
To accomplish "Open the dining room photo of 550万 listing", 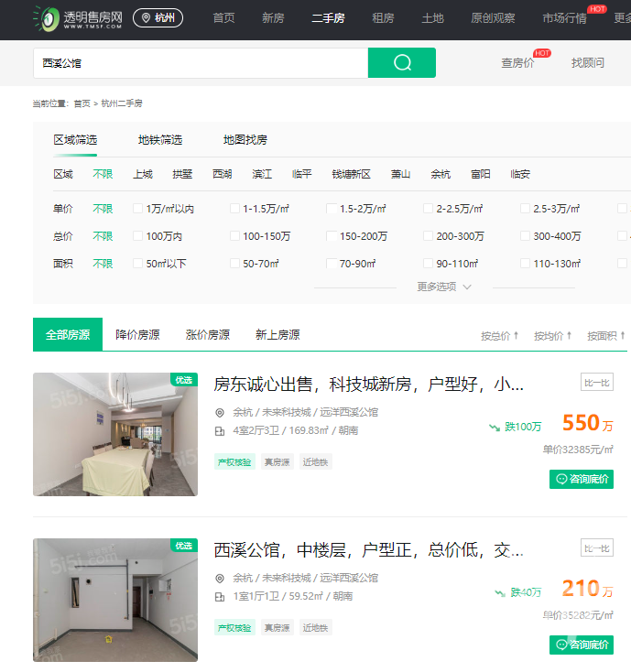I will click(x=115, y=434).
